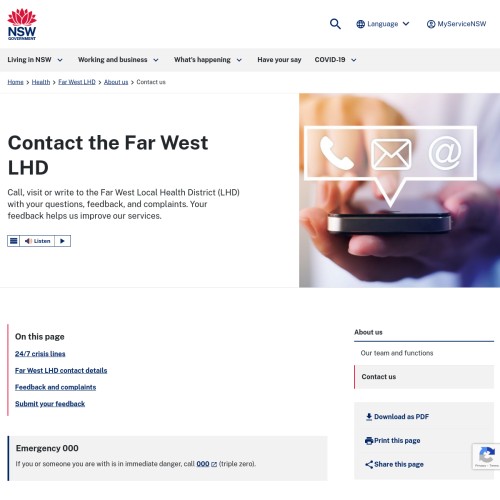Jump to 24/7 crisis lines section
Image resolution: width=500 pixels, height=500 pixels.
40,354
